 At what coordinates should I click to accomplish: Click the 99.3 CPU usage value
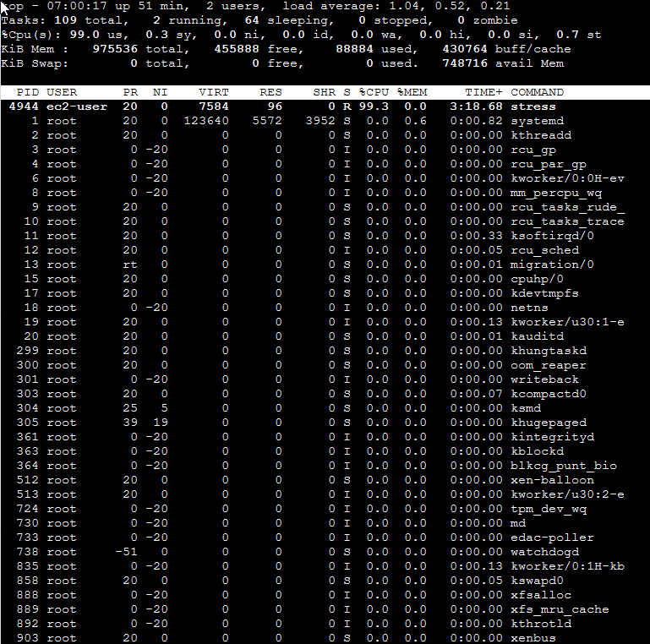pyautogui.click(x=374, y=106)
